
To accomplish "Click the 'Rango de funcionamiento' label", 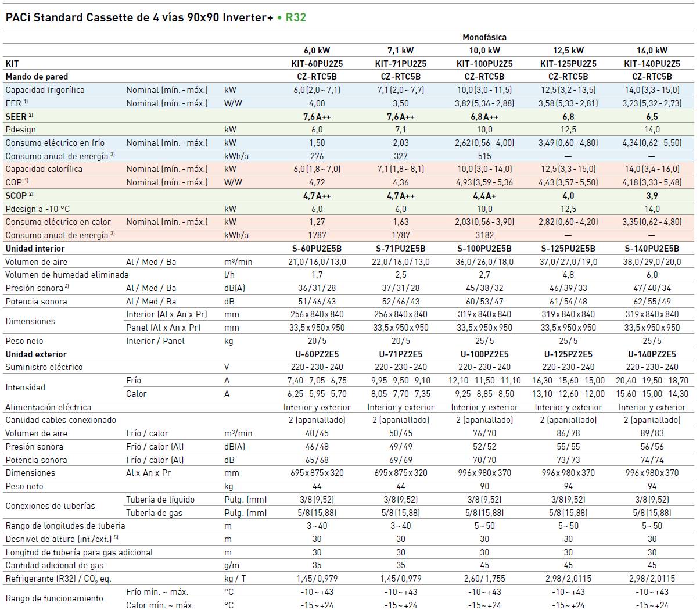I will 54,598.
